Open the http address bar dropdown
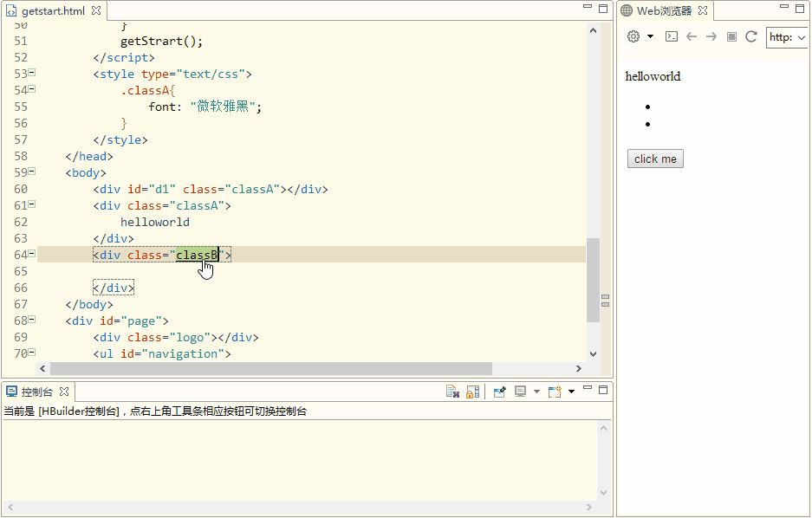 click(x=802, y=38)
